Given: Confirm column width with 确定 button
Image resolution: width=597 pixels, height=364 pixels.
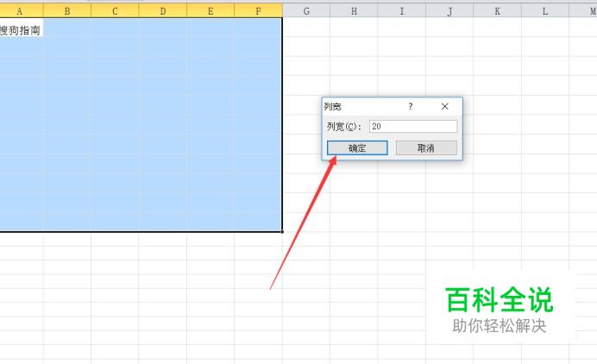Looking at the screenshot, I should pyautogui.click(x=357, y=147).
